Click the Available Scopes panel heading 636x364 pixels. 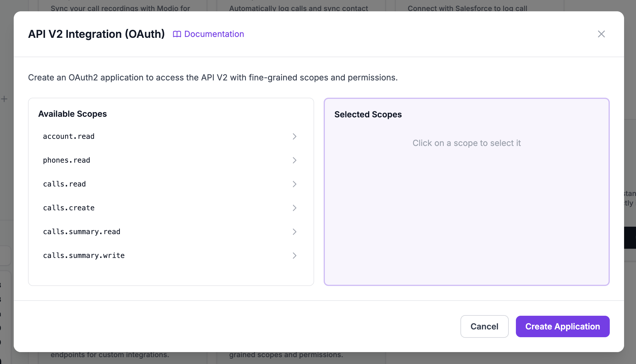[72, 114]
